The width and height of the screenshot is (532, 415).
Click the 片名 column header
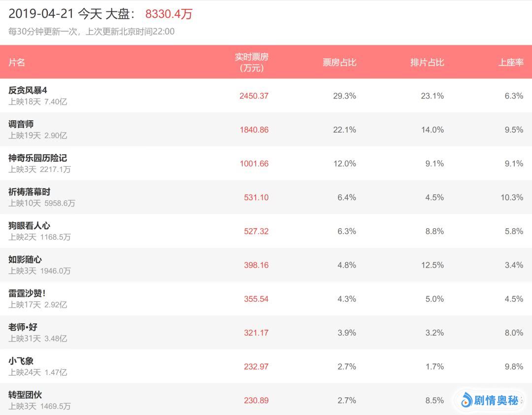(17, 63)
